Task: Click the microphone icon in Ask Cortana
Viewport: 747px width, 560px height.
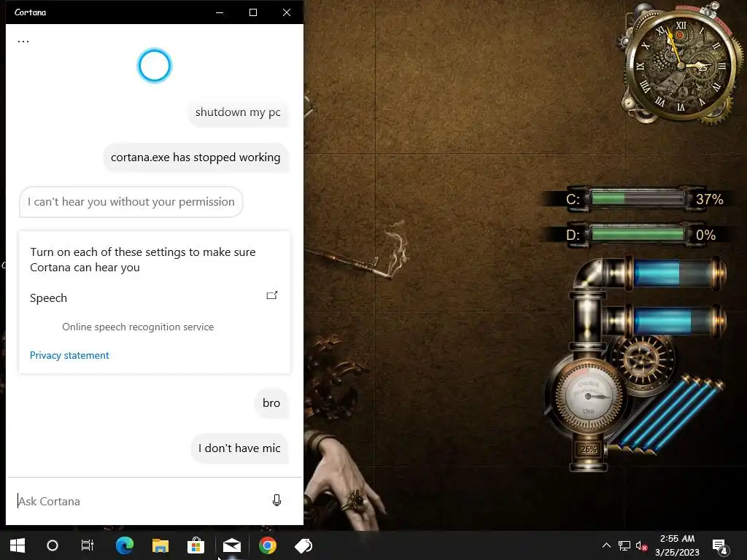Action: (x=276, y=500)
